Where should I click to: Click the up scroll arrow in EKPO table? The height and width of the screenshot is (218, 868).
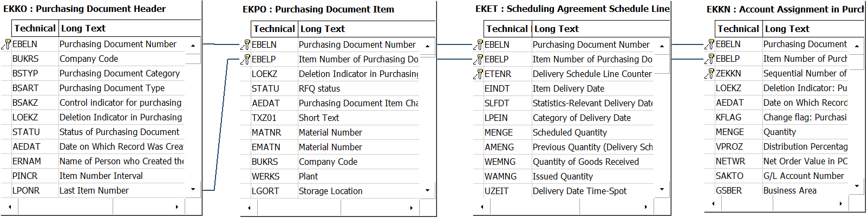[428, 46]
